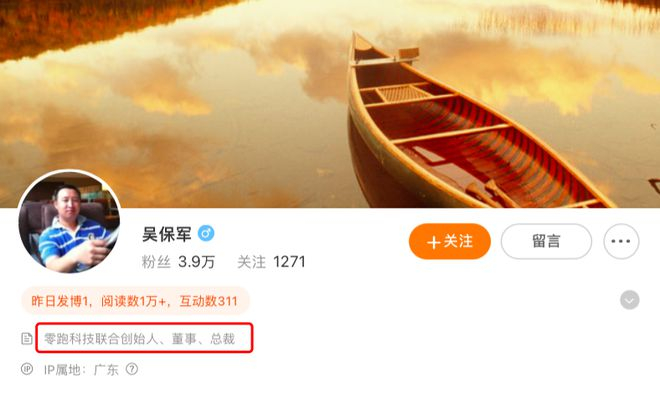Image resolution: width=660 pixels, height=405 pixels.
Task: Click the IP属地: 广东 text
Action: (x=81, y=370)
